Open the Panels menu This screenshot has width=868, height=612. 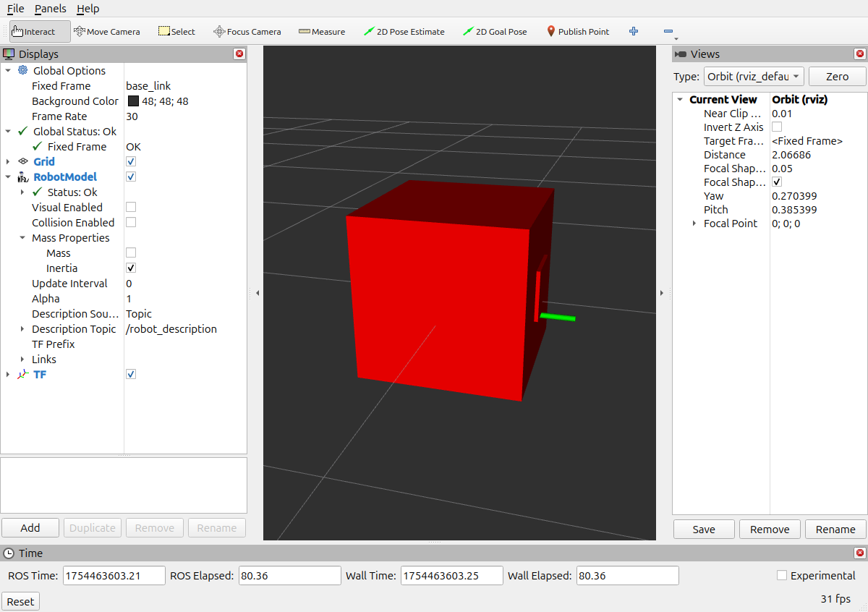50,9
